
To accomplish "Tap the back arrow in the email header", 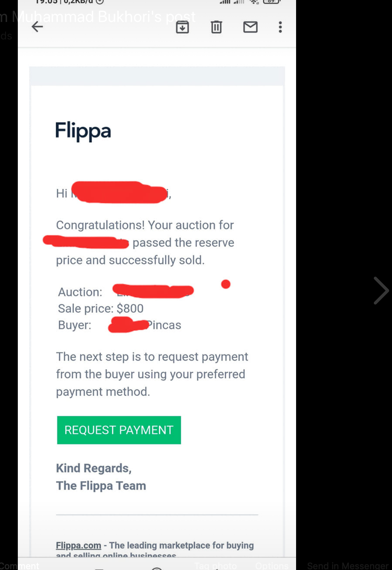I will pos(37,27).
